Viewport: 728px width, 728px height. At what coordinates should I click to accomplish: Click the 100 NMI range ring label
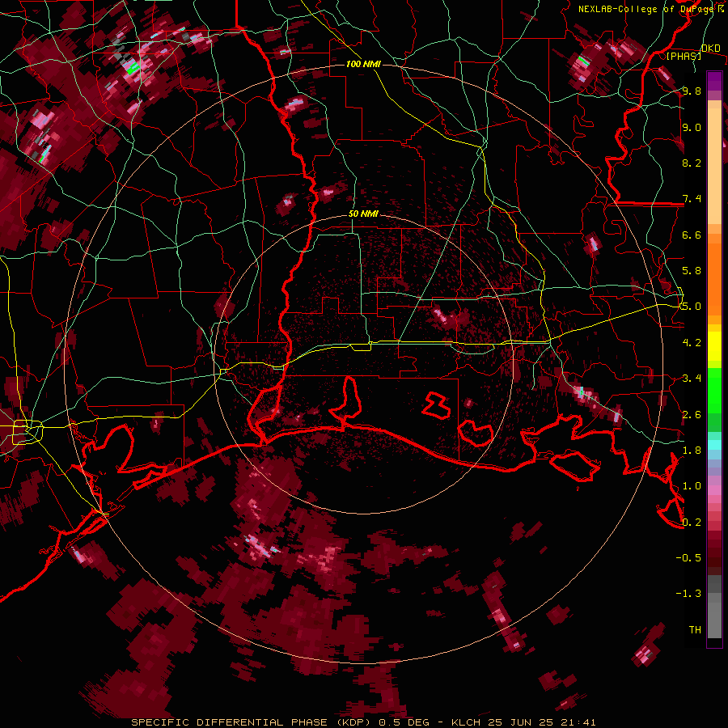(363, 64)
